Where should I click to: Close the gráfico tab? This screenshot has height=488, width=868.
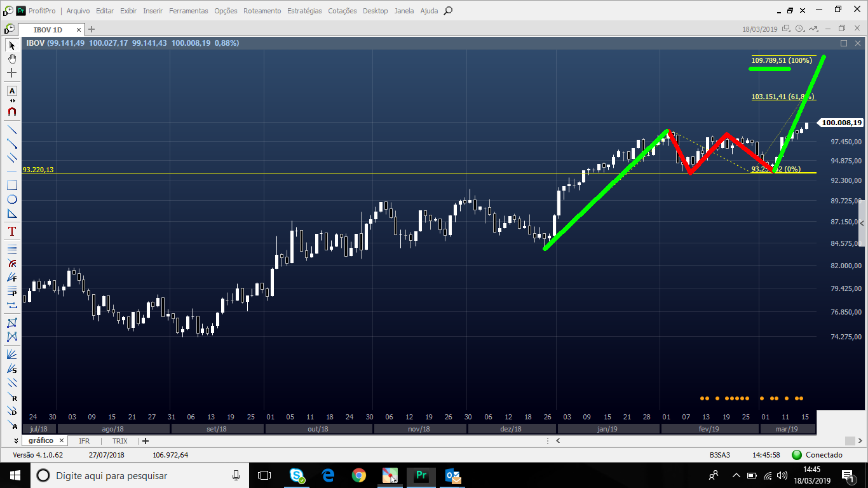click(x=62, y=441)
